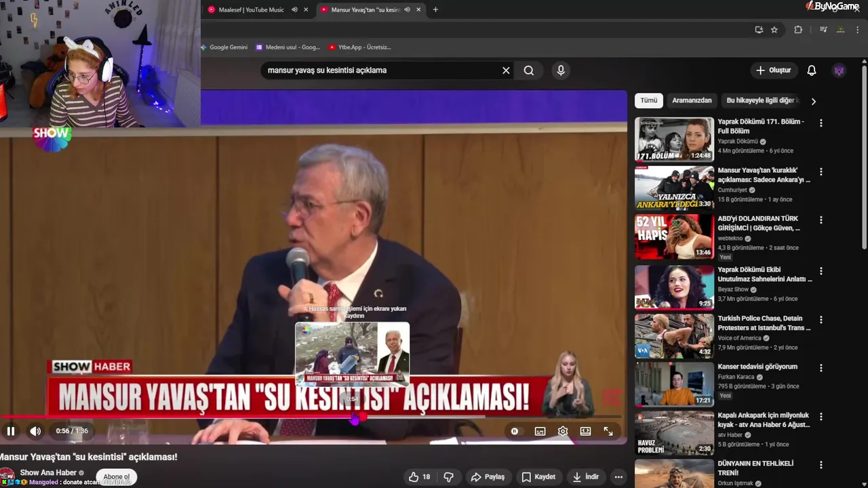Image resolution: width=868 pixels, height=488 pixels.
Task: Open the YouTube account avatar menu
Action: [840, 70]
